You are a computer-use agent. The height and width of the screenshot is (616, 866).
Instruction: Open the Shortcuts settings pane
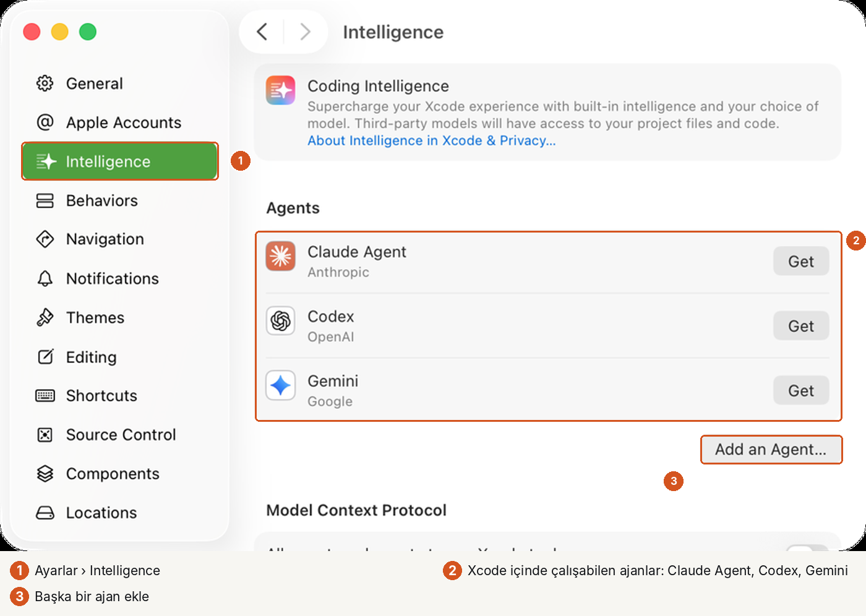120,396
